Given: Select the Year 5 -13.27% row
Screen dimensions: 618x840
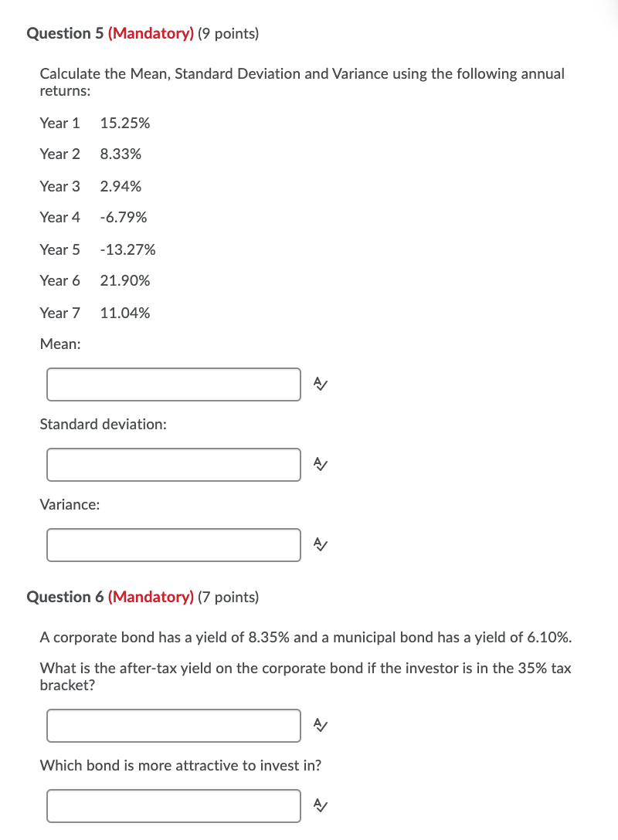Looking at the screenshot, I should (x=97, y=249).
